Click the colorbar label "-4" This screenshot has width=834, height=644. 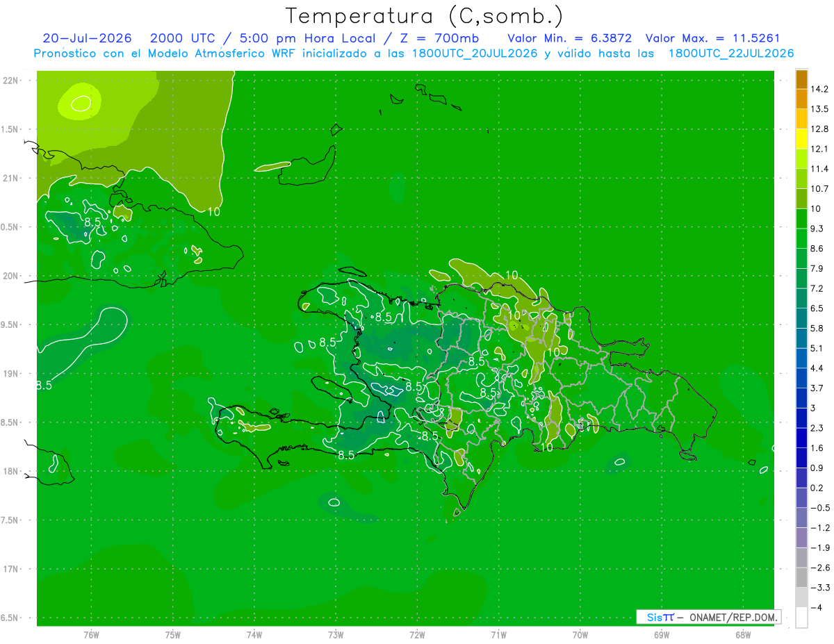tap(816, 607)
